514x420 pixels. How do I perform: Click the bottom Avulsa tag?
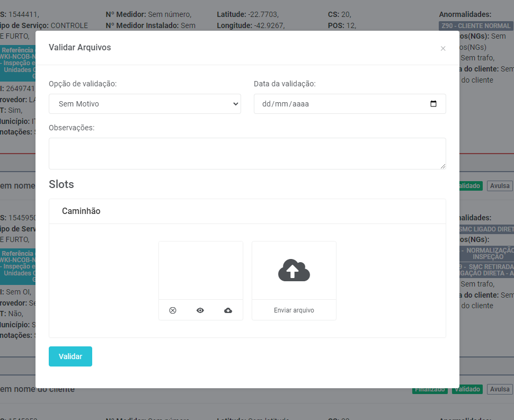500,389
